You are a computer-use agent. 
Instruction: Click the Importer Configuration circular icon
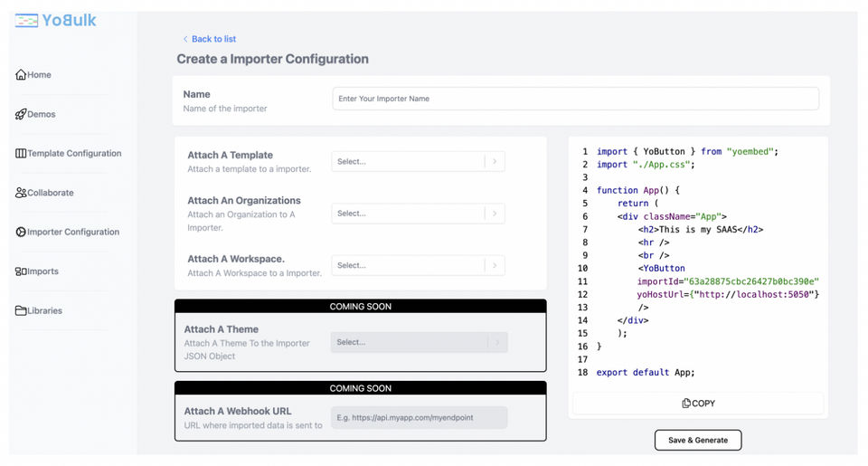(x=21, y=233)
